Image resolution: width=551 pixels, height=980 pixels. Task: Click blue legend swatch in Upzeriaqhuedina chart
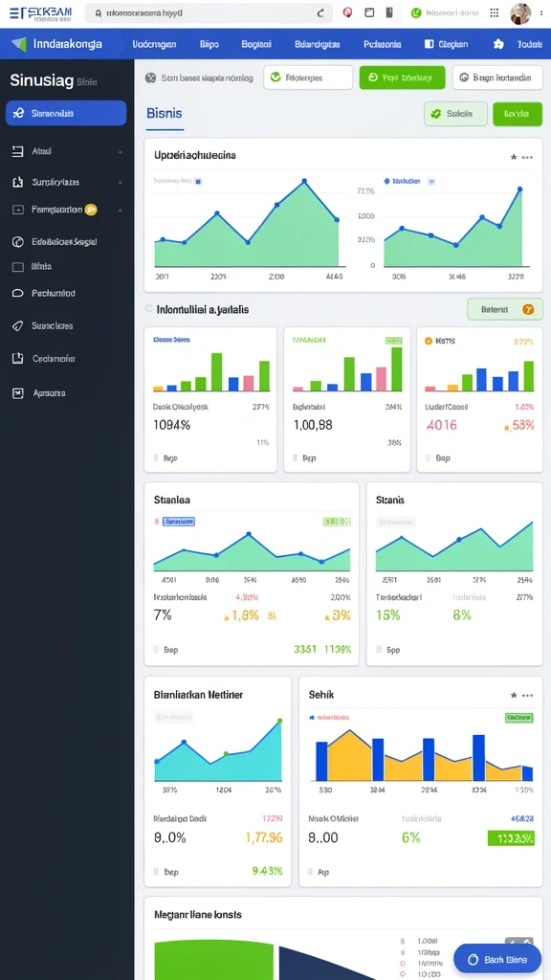[x=199, y=181]
